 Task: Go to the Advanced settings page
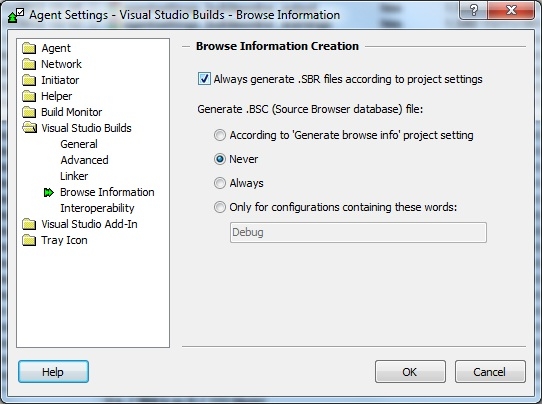coord(84,160)
